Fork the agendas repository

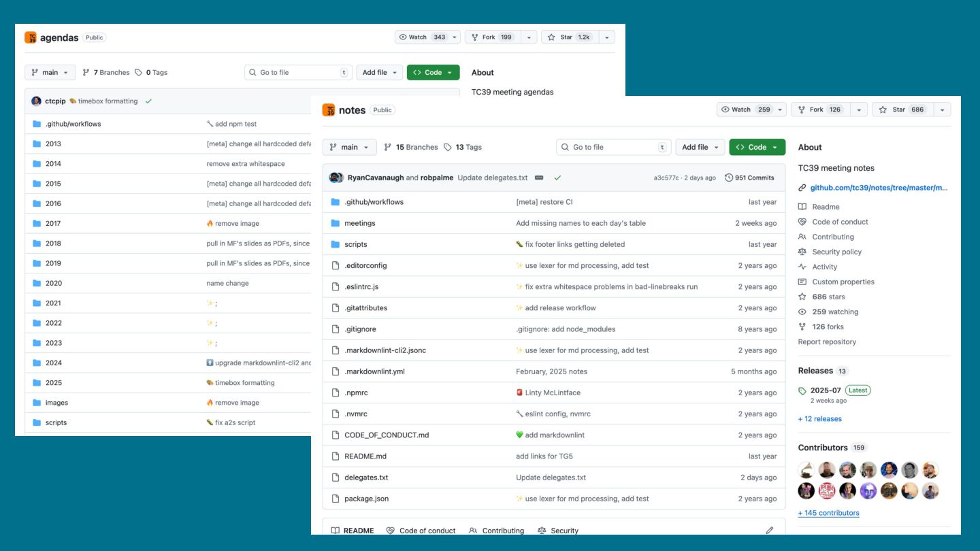pos(491,37)
